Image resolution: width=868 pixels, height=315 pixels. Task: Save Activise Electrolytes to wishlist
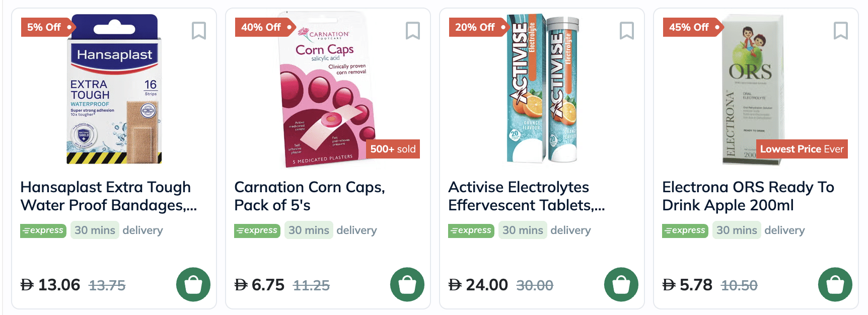[627, 31]
